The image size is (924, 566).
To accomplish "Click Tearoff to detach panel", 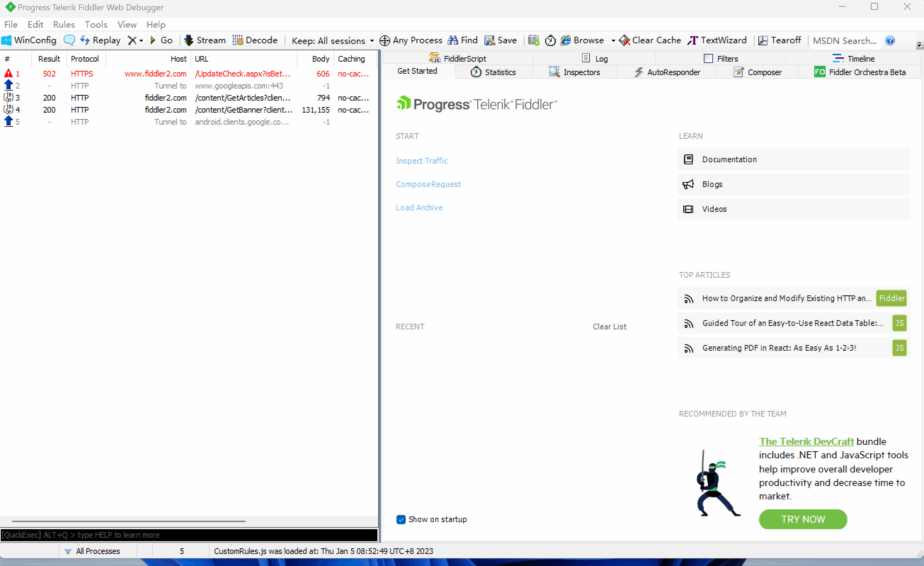I will (780, 40).
